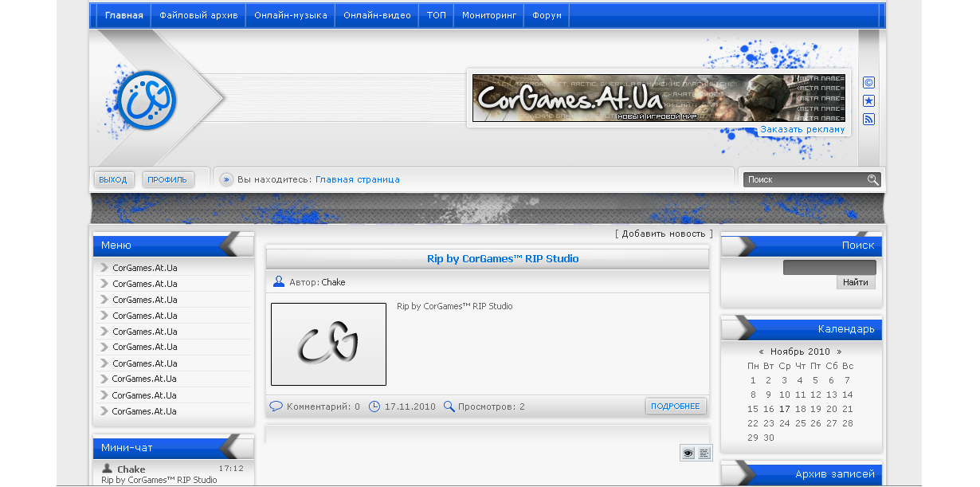This screenshot has height=487, width=980.
Task: Click the star favorites icon
Action: coord(868,101)
